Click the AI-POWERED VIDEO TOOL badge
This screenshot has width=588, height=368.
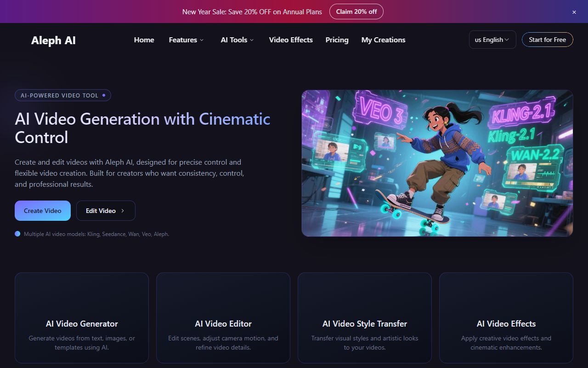tap(63, 95)
